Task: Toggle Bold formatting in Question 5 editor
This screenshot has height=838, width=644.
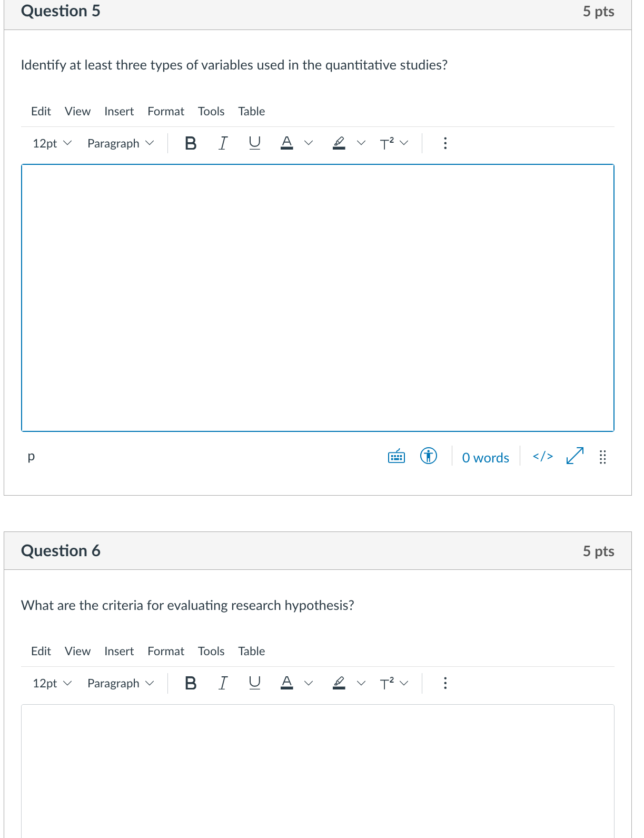Action: [191, 143]
